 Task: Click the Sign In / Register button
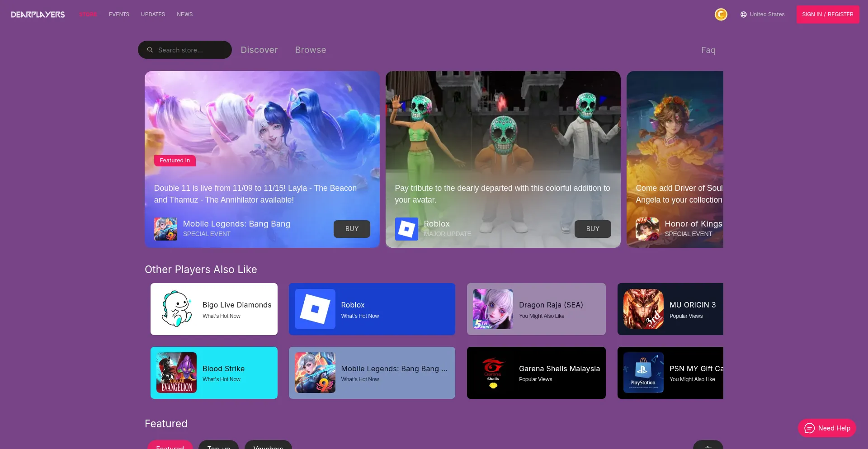[x=827, y=14]
